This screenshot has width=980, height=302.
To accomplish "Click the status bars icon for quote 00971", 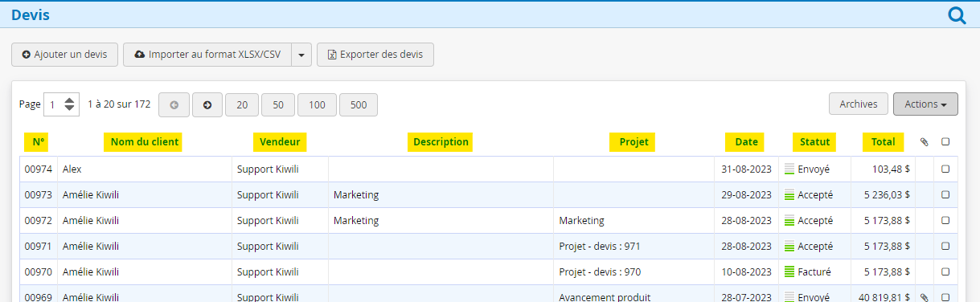I will coord(789,247).
